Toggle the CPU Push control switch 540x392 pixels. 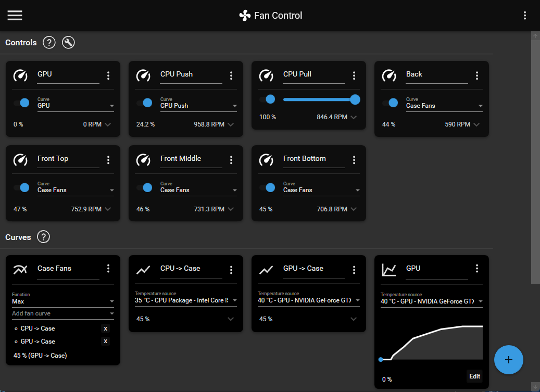click(x=144, y=103)
